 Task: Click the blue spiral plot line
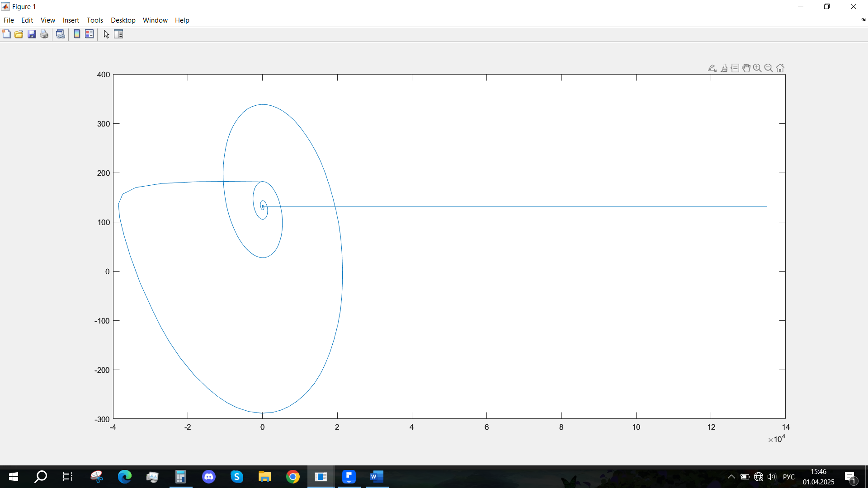pyautogui.click(x=342, y=272)
